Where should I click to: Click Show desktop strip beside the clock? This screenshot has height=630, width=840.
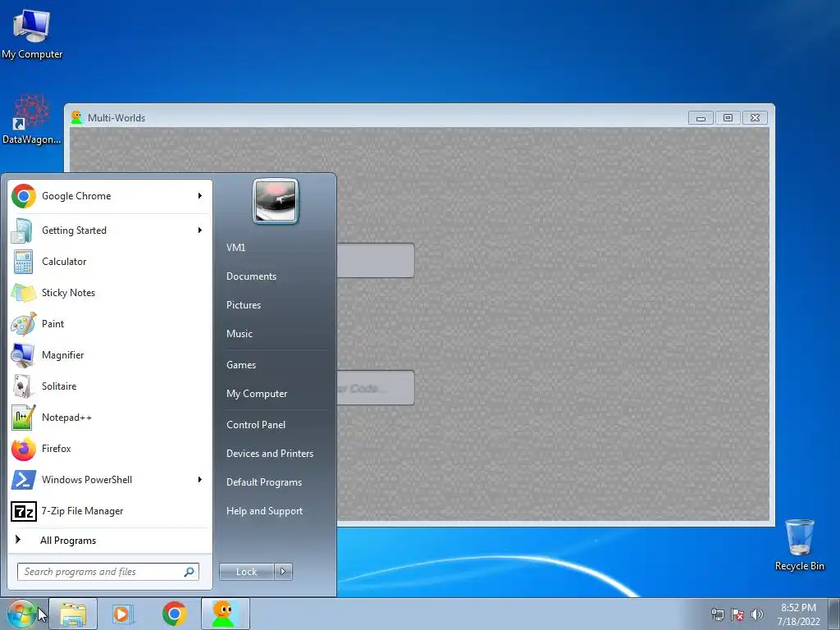(x=834, y=614)
